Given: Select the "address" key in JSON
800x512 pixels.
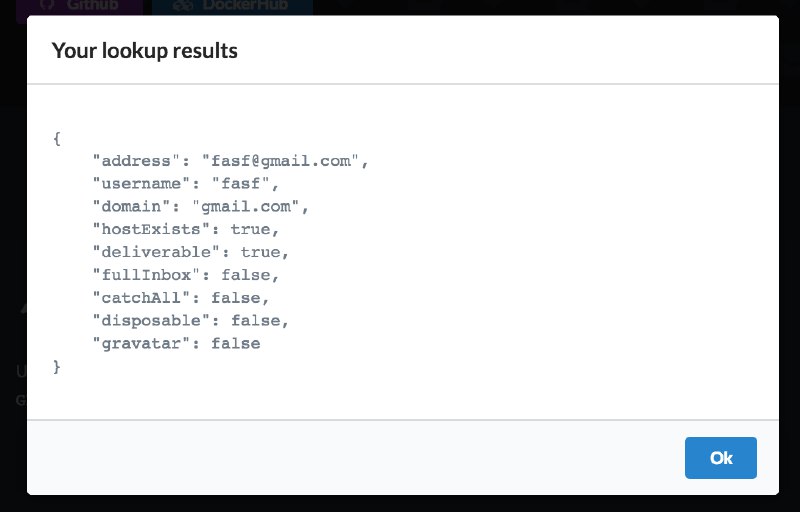Looking at the screenshot, I should coord(136,161).
